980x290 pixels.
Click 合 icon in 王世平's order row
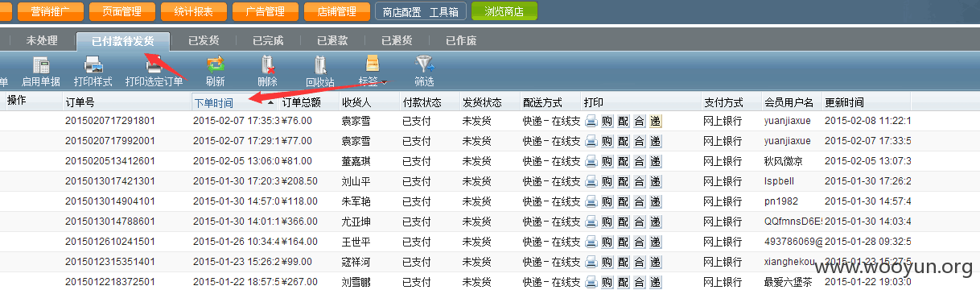point(639,242)
